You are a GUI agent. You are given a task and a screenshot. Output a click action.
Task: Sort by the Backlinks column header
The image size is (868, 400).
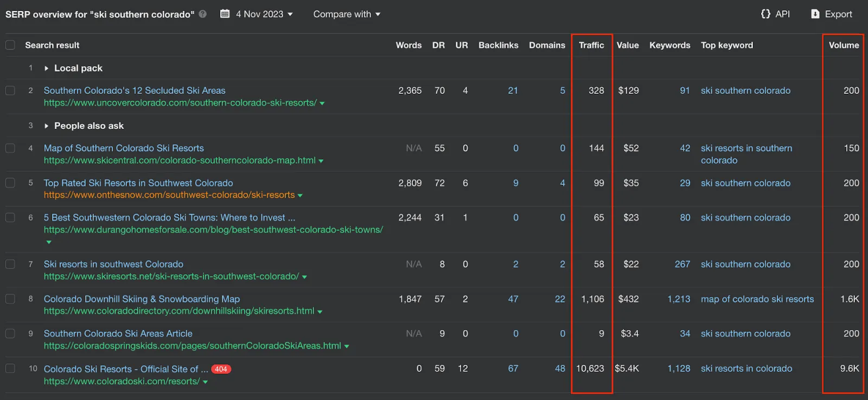499,45
